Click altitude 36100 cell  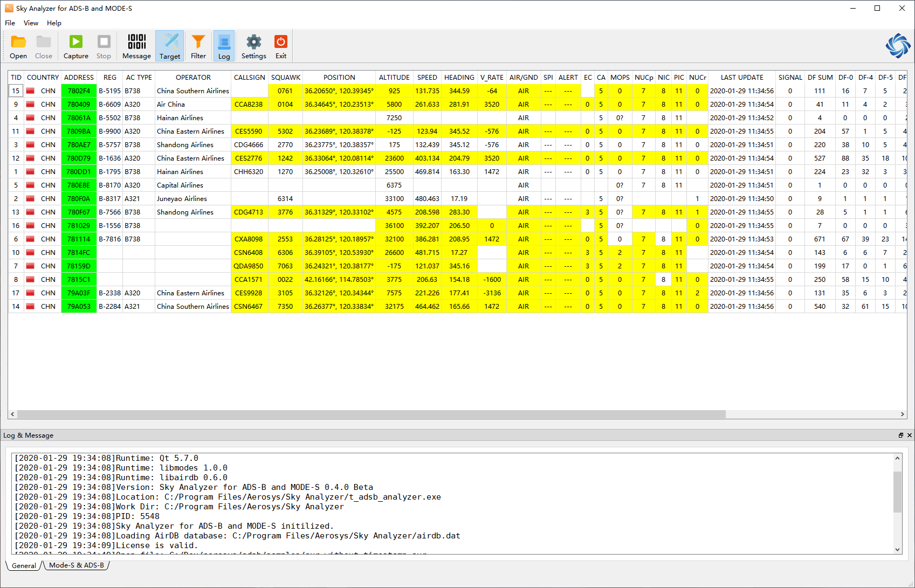pyautogui.click(x=394, y=225)
